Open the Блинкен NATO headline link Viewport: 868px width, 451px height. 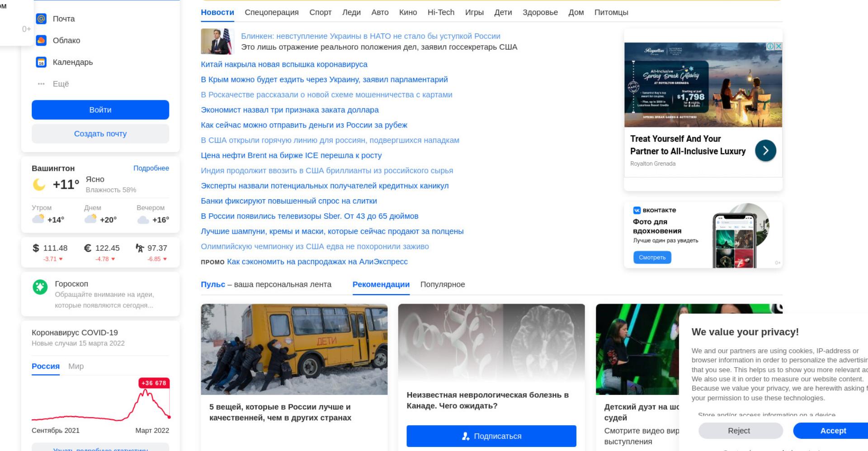(371, 36)
